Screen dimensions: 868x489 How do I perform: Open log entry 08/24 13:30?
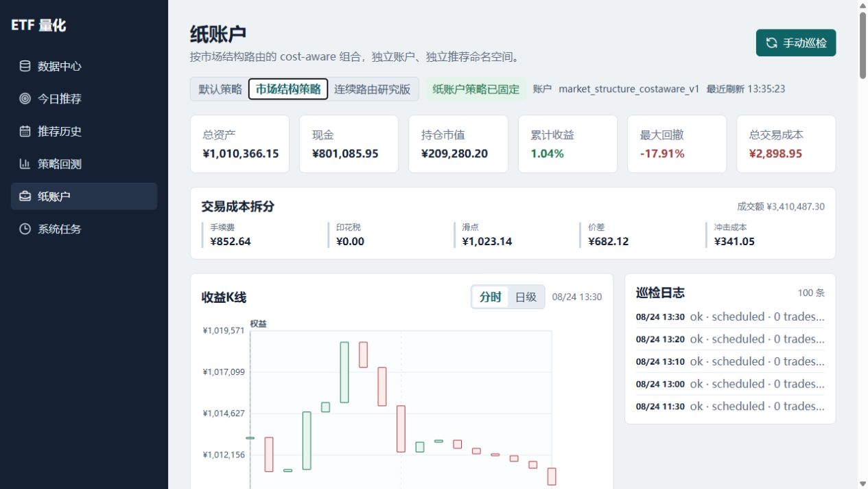pos(730,317)
